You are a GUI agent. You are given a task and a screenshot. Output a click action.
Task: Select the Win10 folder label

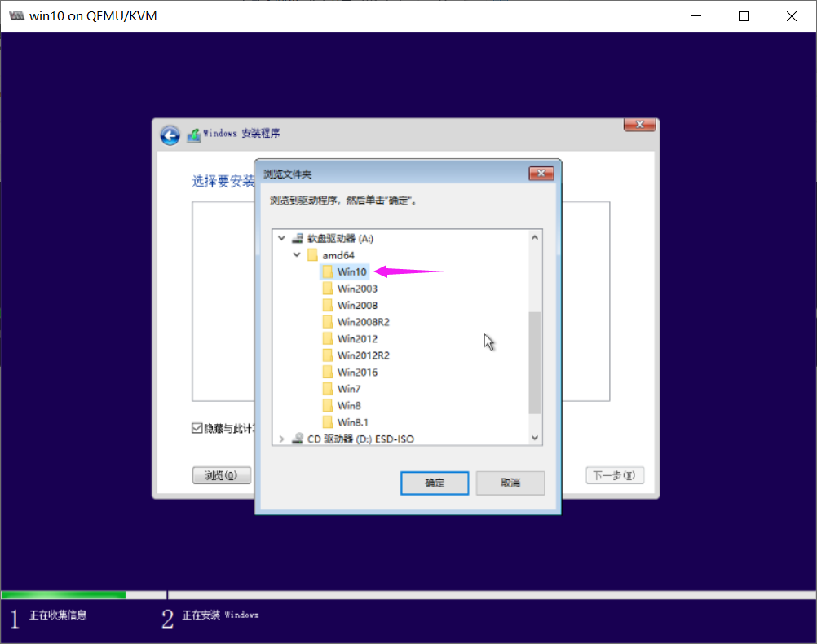351,271
